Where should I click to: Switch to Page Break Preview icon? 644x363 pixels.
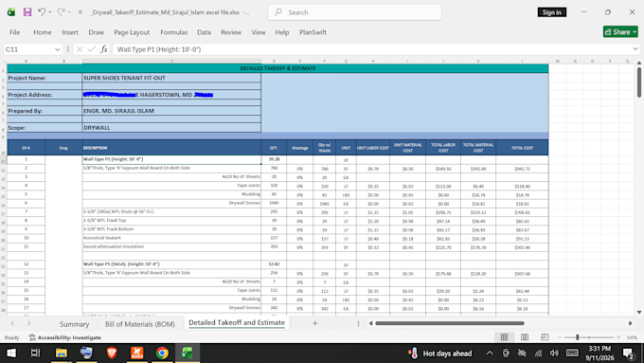click(x=545, y=337)
